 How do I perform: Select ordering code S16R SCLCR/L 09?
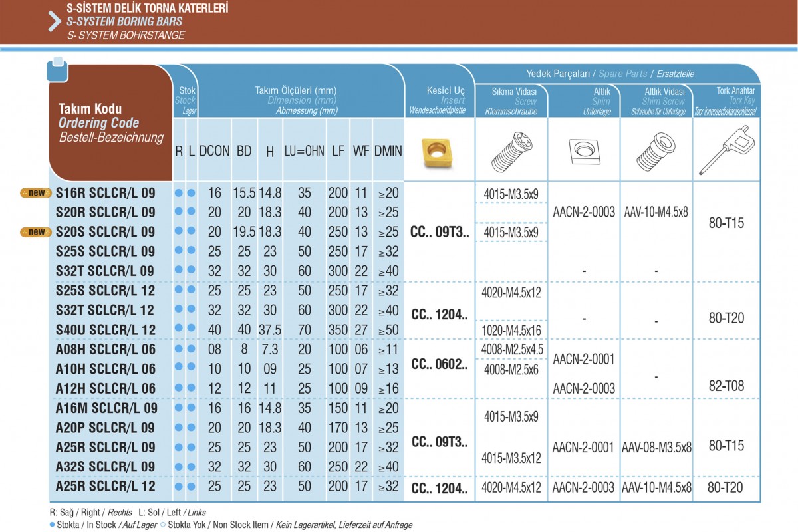(105, 193)
